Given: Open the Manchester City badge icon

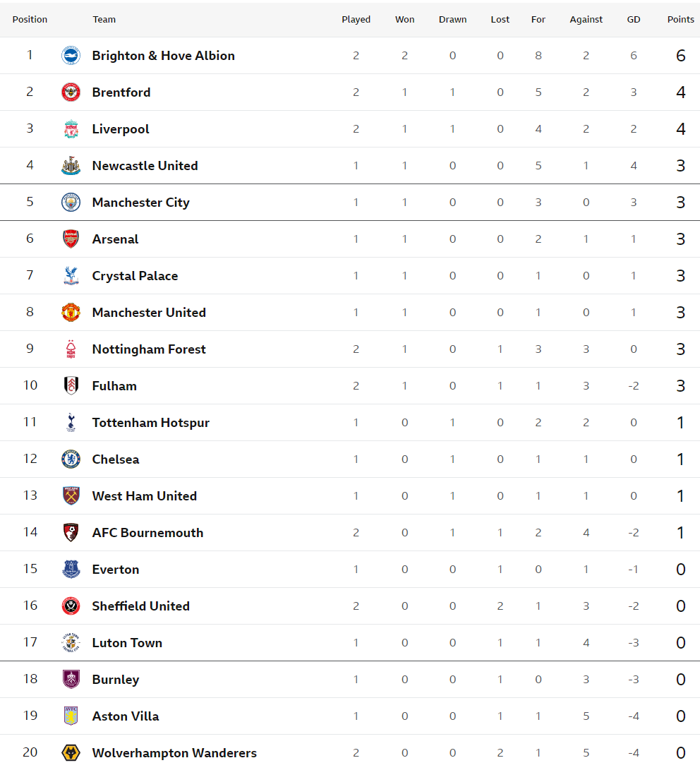Looking at the screenshot, I should 71,203.
